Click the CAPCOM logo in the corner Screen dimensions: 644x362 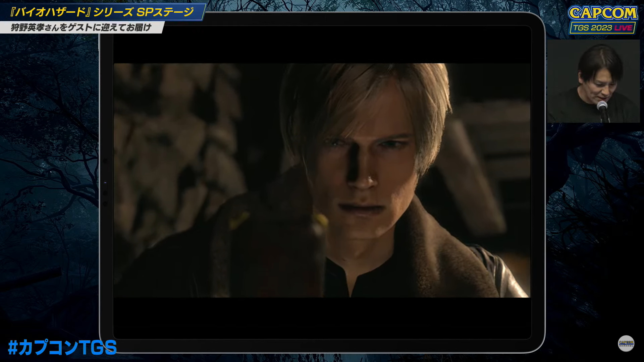[x=603, y=13]
